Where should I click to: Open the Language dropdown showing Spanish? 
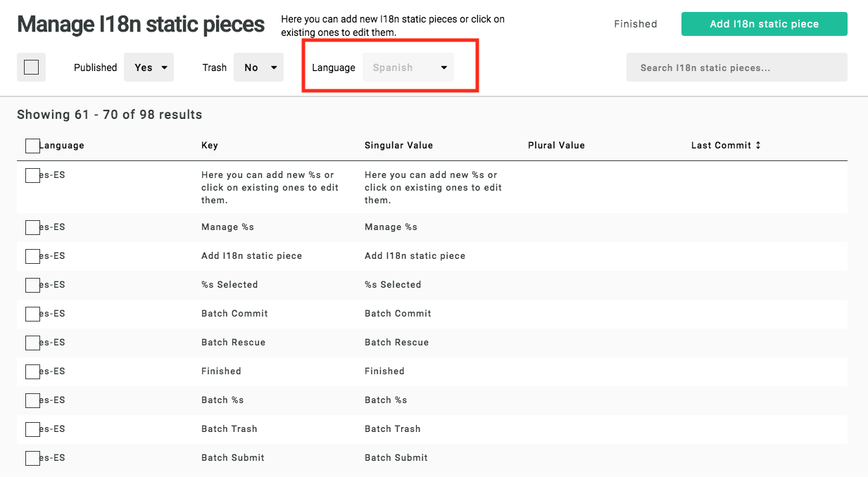click(408, 68)
